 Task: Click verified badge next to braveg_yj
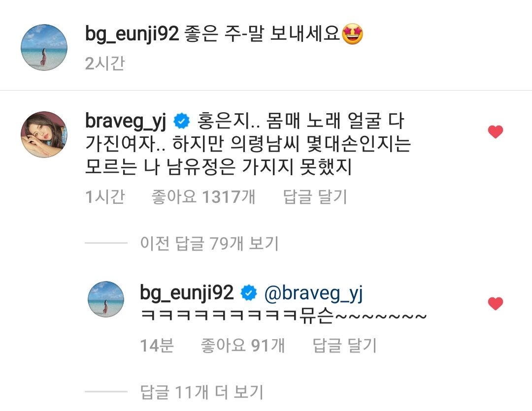click(x=182, y=122)
